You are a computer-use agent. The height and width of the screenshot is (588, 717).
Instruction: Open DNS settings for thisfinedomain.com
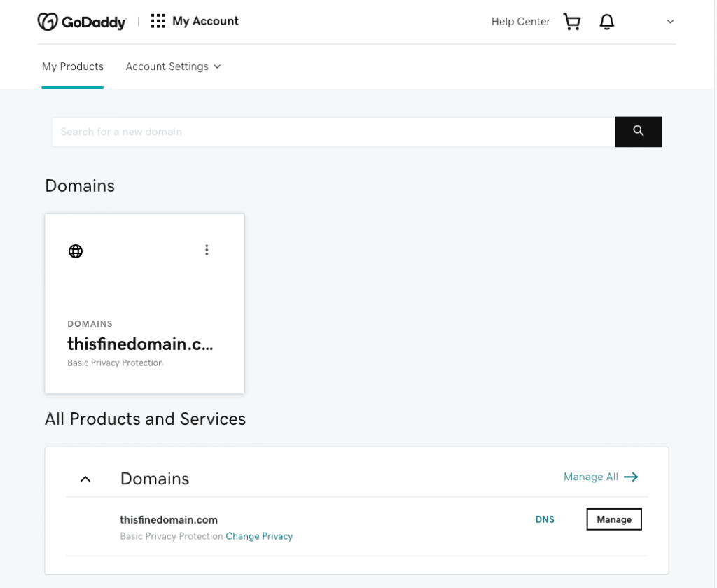(545, 519)
